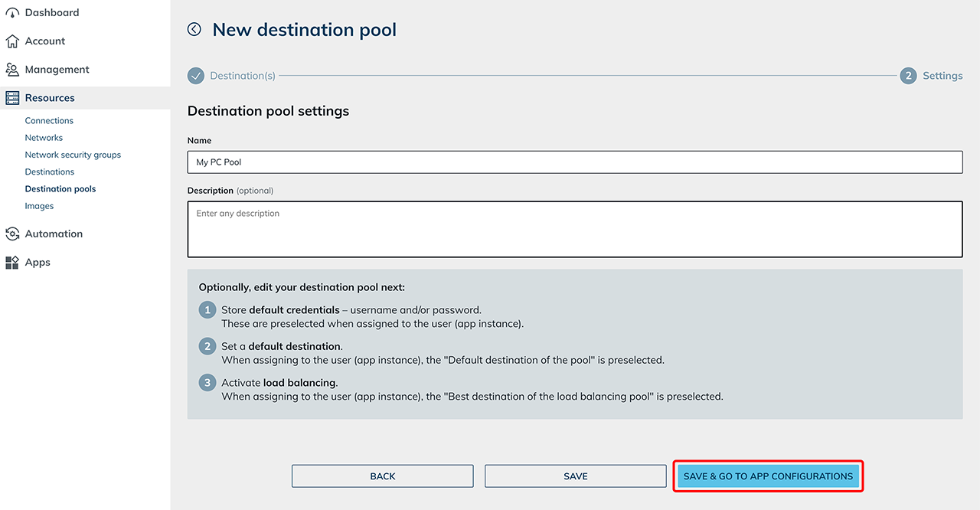Screen dimensions: 980x510
Task: Select Destination pools in sidebar
Action: click(x=60, y=189)
